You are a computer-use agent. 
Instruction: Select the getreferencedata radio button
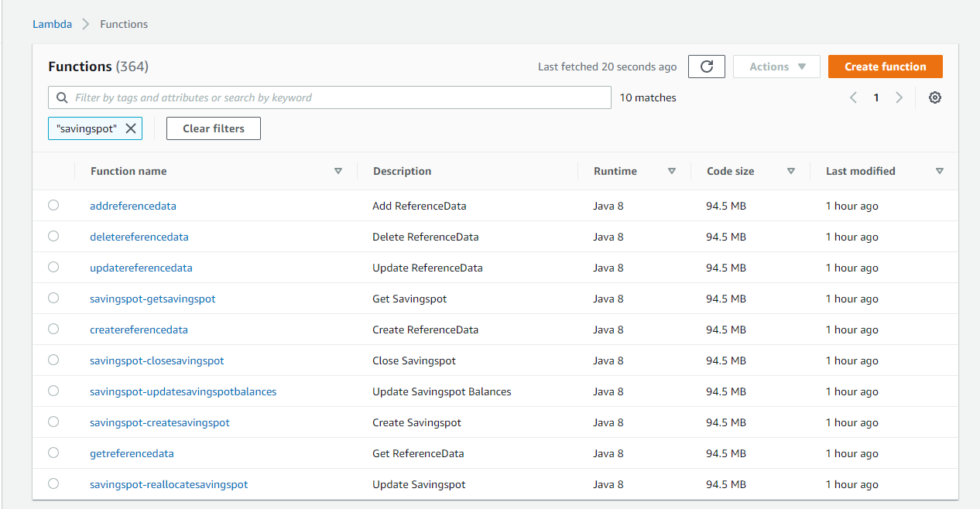[53, 453]
